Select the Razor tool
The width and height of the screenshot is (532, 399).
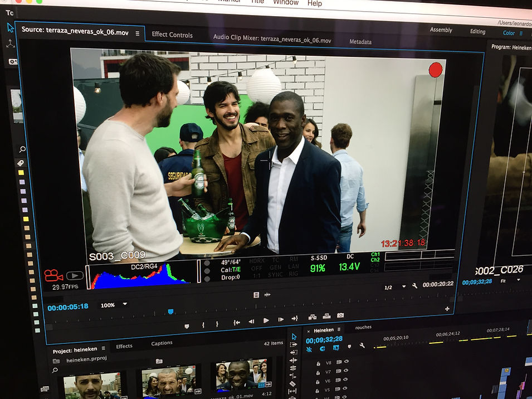[x=293, y=383]
